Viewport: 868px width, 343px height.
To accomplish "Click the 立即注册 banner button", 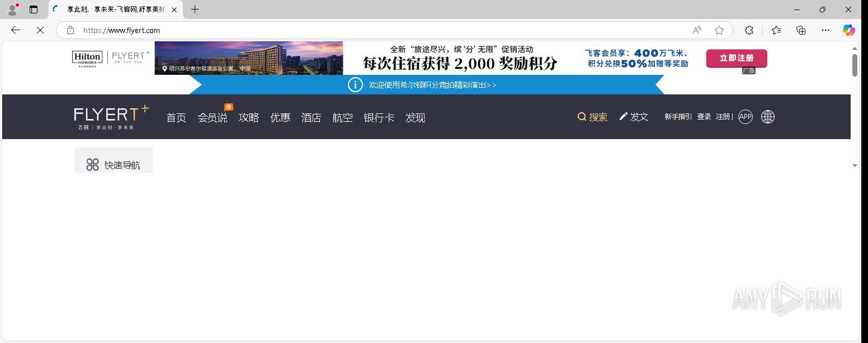I will [x=737, y=58].
